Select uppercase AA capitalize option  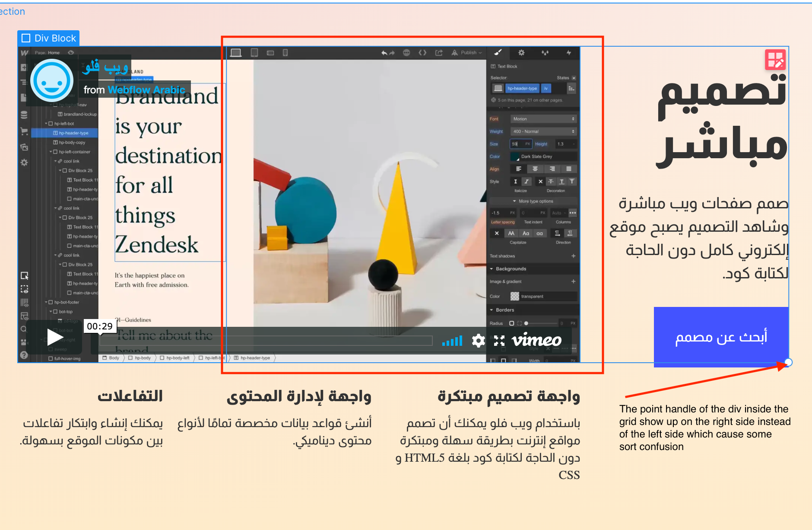tap(511, 233)
